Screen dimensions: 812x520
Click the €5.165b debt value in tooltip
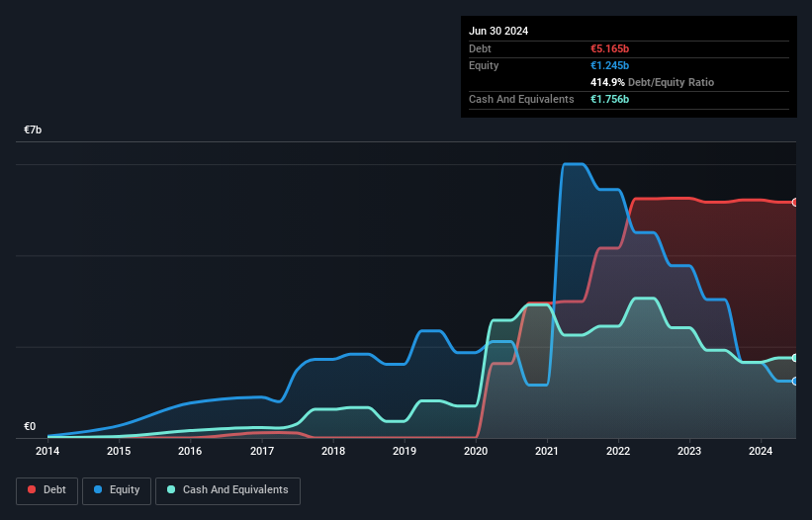pos(609,48)
